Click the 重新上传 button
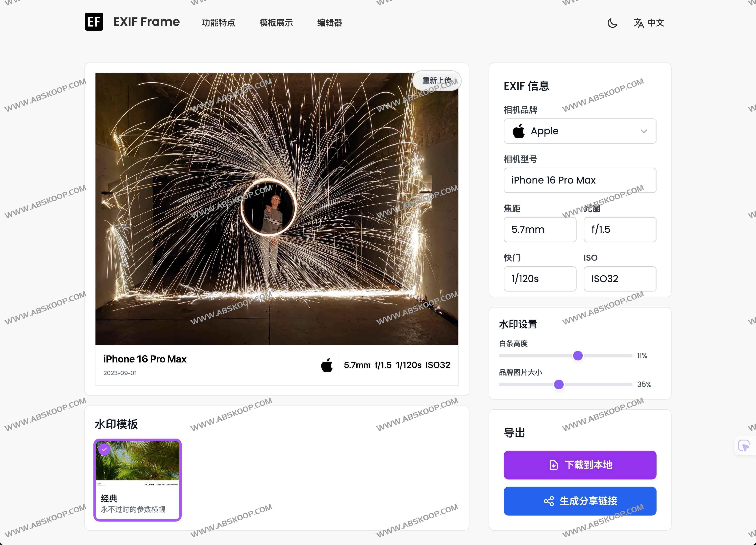 tap(437, 81)
